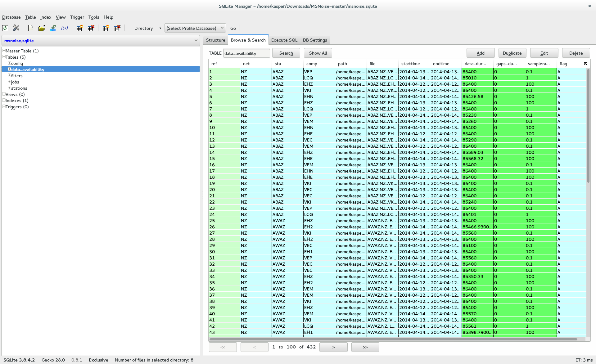Expand the Master Table tree node
The height and width of the screenshot is (364, 596).
pos(4,51)
